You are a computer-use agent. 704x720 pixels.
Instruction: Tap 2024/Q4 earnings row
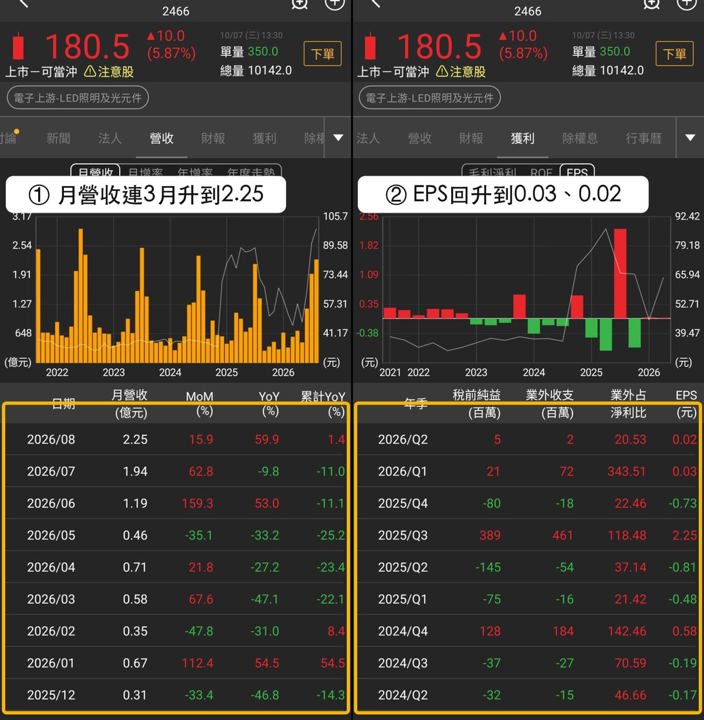point(528,631)
